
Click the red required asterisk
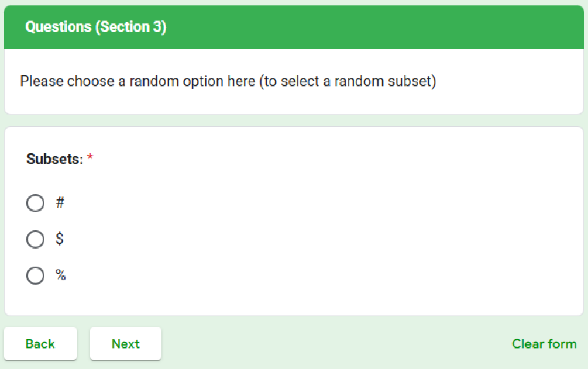pos(90,158)
